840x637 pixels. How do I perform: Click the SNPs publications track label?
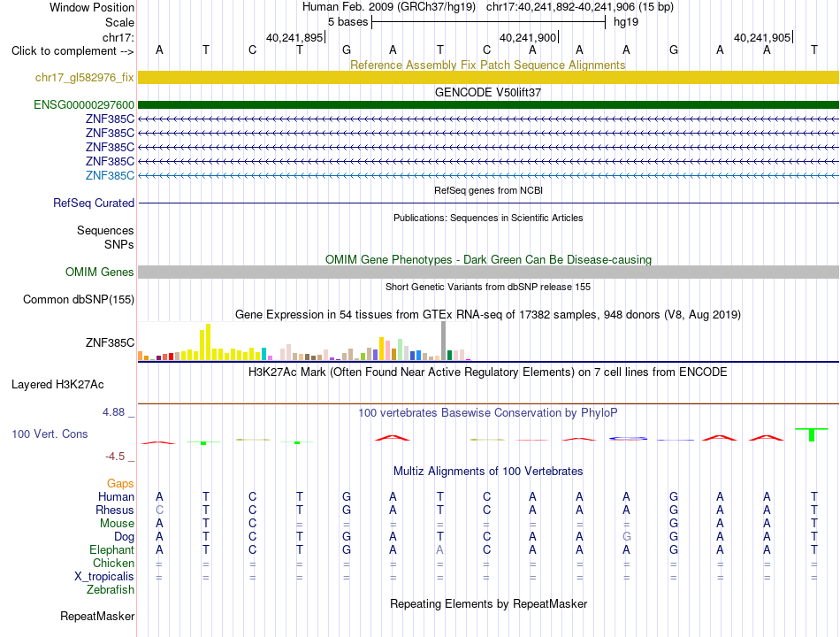pyautogui.click(x=119, y=244)
